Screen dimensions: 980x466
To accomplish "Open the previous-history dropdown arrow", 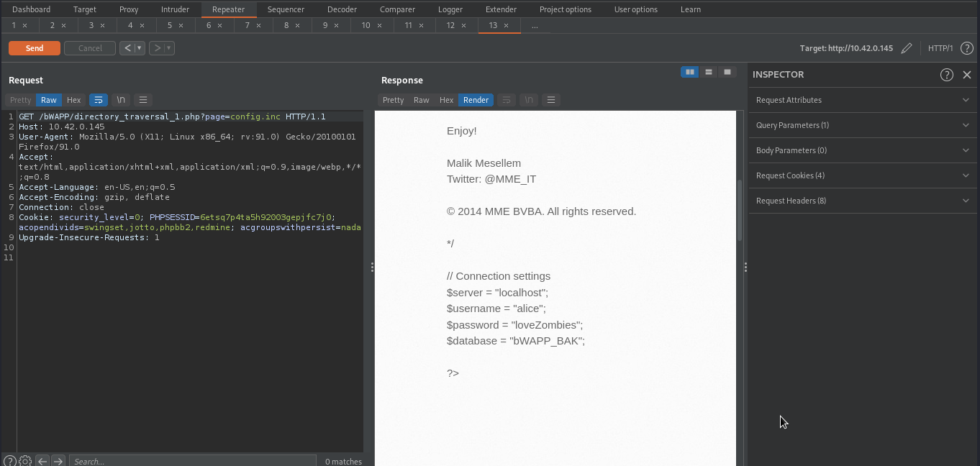I will [x=140, y=48].
